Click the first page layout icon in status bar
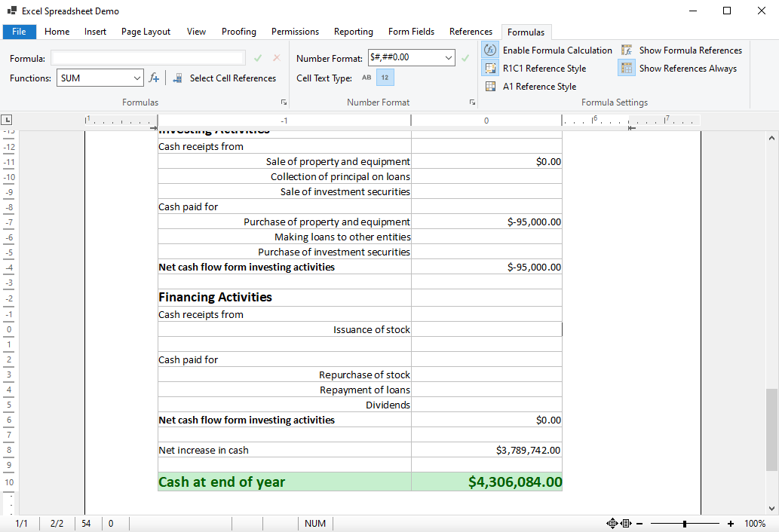The width and height of the screenshot is (779, 532). tap(612, 523)
